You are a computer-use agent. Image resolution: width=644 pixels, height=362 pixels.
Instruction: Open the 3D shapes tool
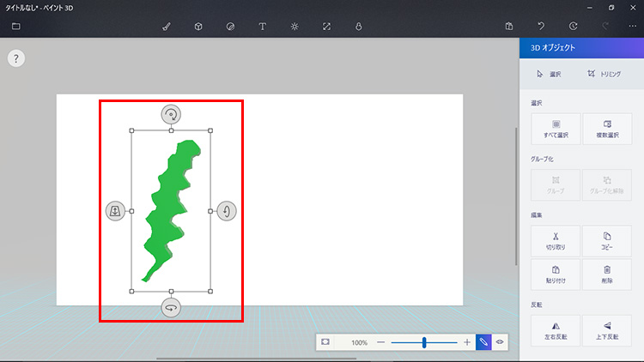pyautogui.click(x=198, y=26)
